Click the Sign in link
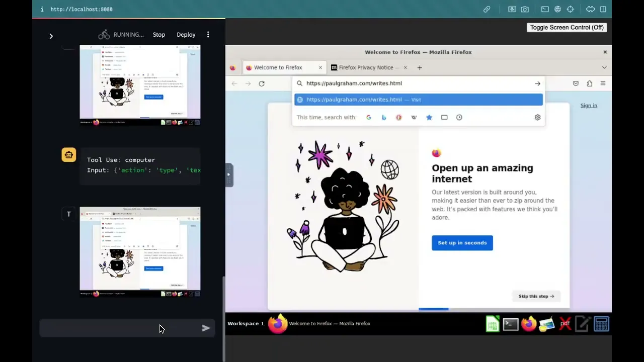 point(589,106)
